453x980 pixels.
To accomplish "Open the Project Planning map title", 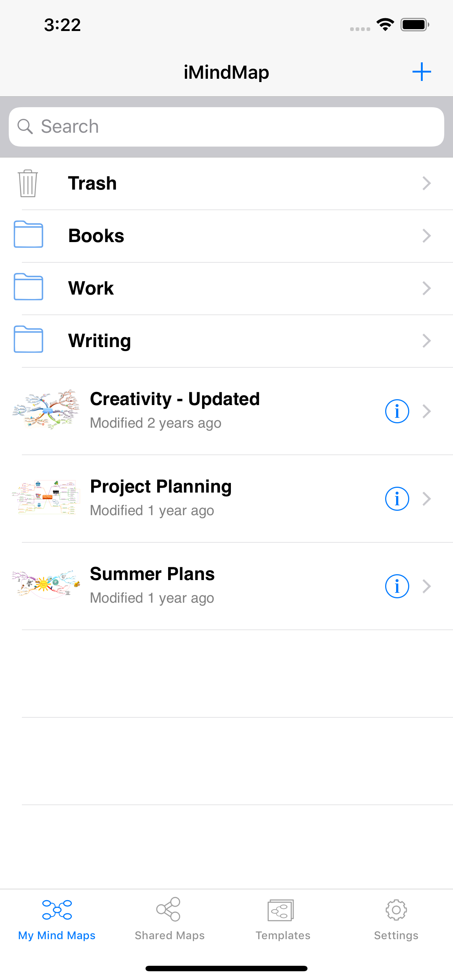I will coord(160,487).
